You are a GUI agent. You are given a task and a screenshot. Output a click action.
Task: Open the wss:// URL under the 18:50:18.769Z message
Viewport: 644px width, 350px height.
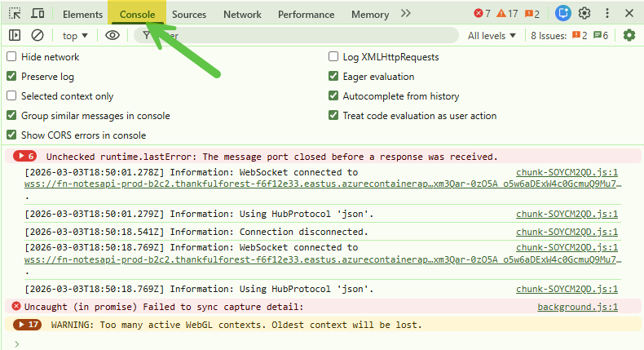[323, 259]
